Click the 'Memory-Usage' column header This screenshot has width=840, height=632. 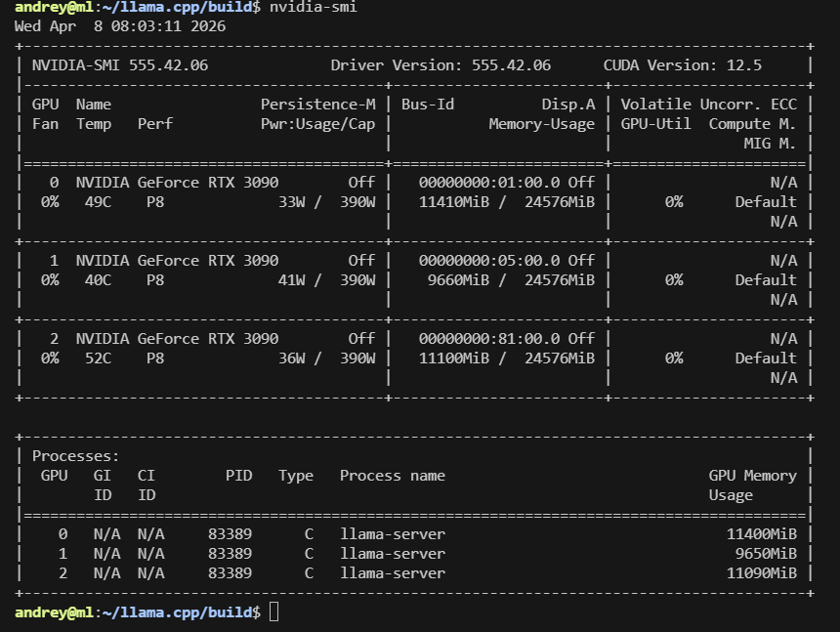(542, 124)
